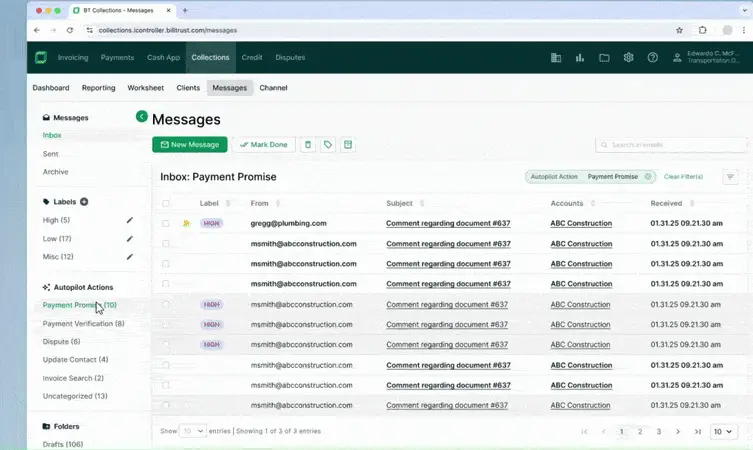Edit the Misc label pencil icon
Viewport: 753px width, 450px height.
click(x=130, y=257)
